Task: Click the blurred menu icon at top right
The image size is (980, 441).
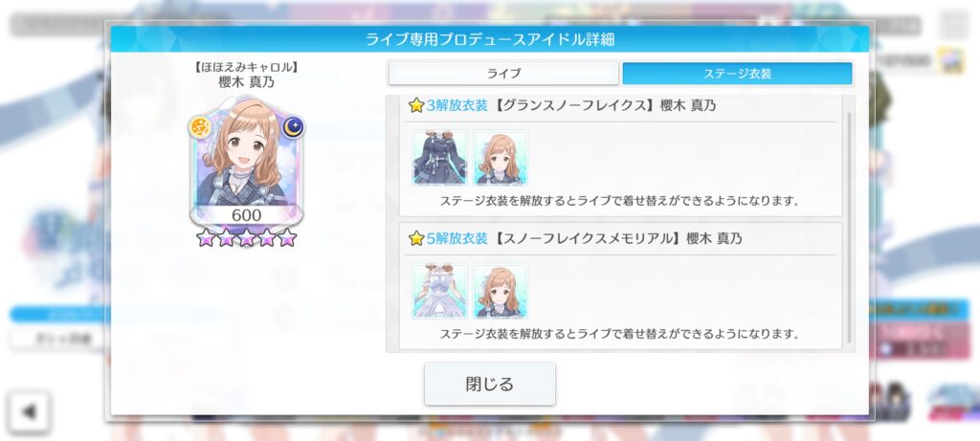Action: coord(953,25)
